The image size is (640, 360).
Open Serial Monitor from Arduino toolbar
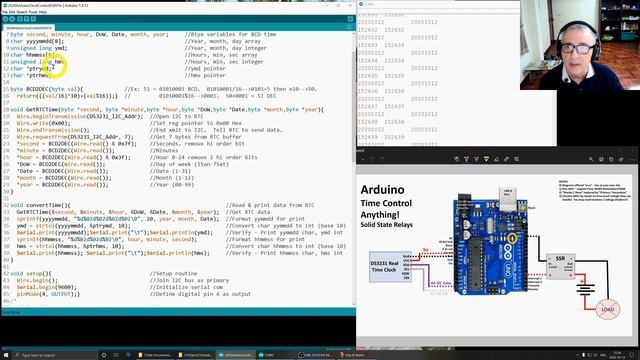tap(350, 19)
